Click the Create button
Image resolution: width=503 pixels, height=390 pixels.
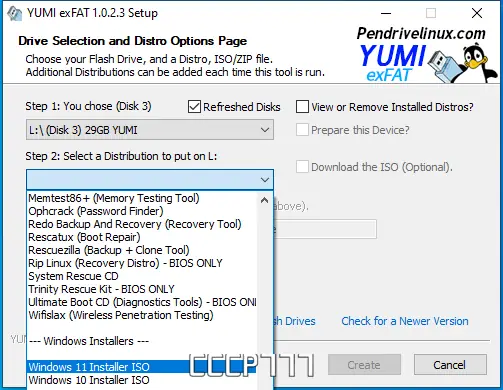(364, 365)
